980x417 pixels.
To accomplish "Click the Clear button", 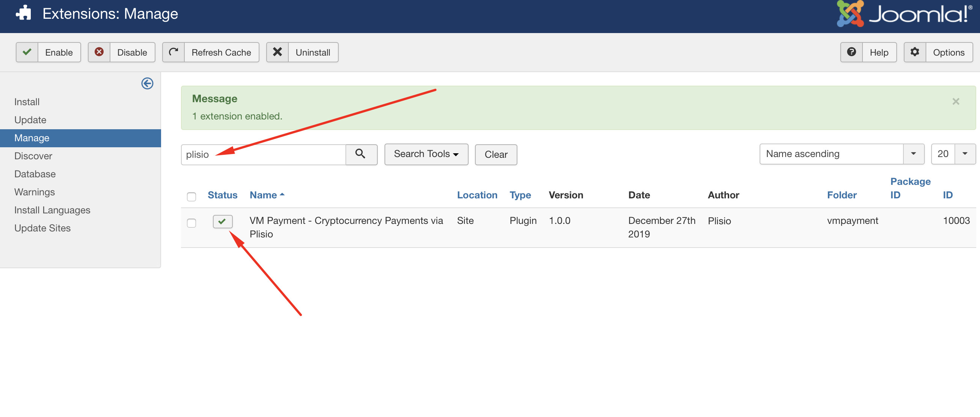I will click(496, 154).
